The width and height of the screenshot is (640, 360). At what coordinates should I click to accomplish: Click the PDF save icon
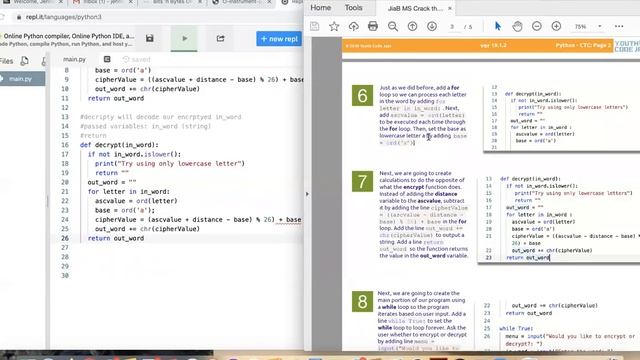pos(315,27)
